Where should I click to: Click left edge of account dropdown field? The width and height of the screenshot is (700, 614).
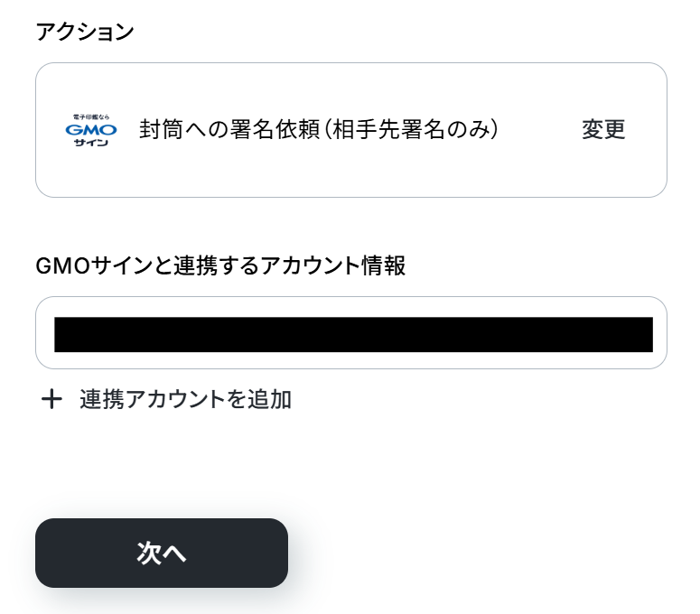45,333
